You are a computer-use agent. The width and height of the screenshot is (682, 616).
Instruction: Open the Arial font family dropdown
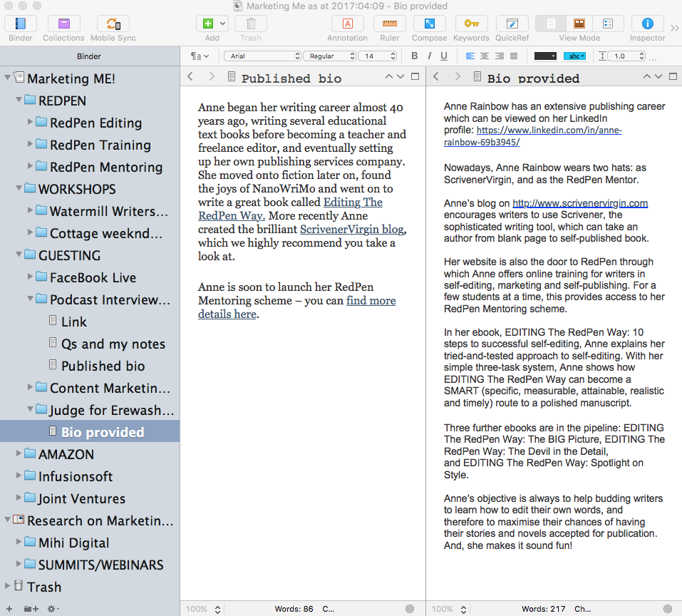263,56
